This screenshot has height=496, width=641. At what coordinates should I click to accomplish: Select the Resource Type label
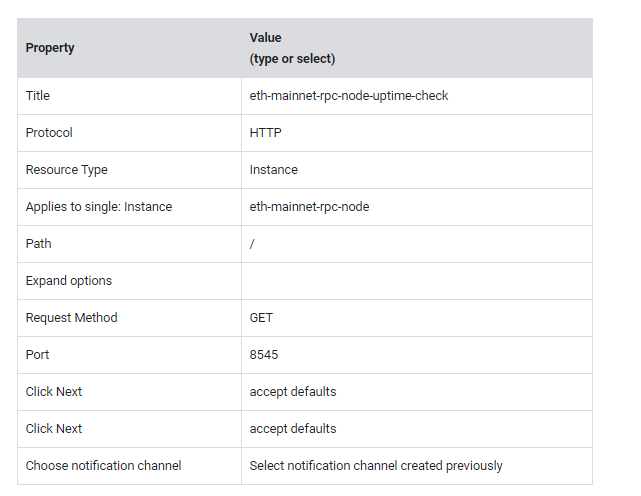[x=67, y=170]
